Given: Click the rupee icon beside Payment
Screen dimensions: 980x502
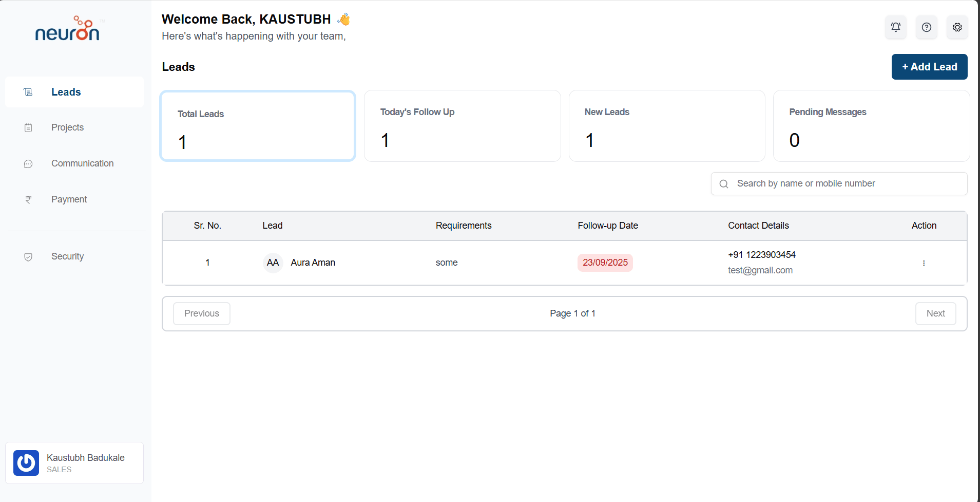Looking at the screenshot, I should [28, 199].
